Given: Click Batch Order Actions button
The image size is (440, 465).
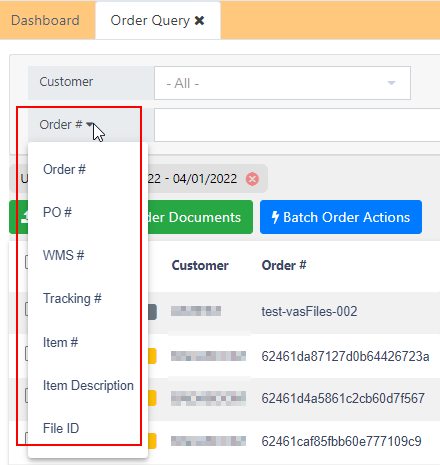Looking at the screenshot, I should click(x=341, y=217).
